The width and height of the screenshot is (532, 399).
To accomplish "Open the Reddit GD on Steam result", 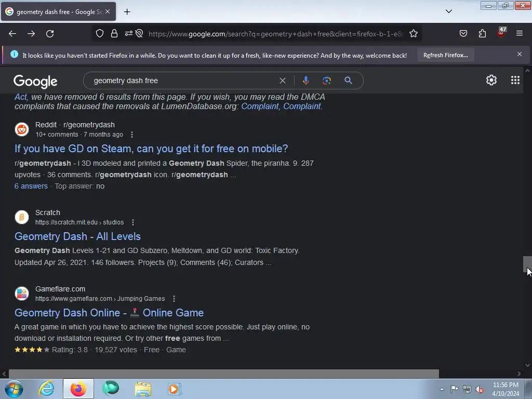I will [x=151, y=149].
